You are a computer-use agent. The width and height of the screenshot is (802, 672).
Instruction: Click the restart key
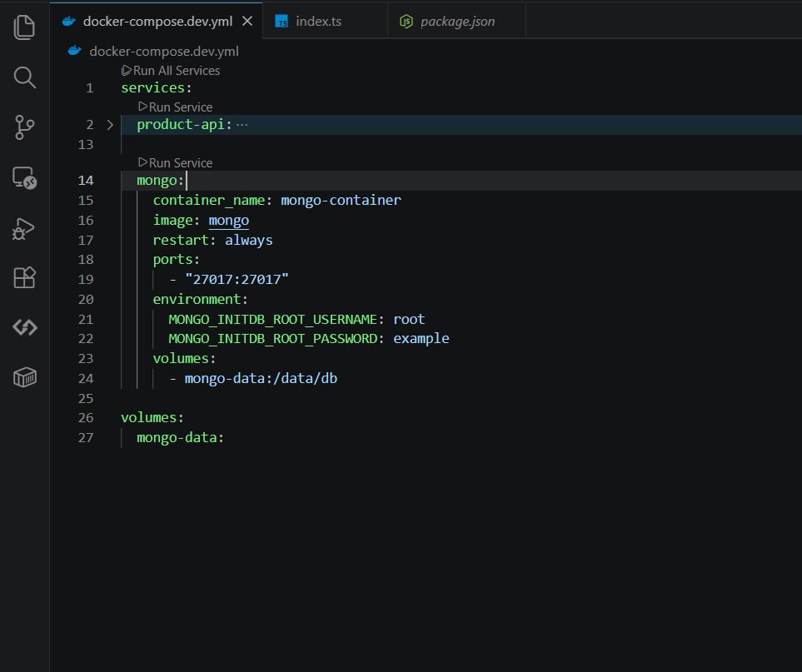(181, 240)
